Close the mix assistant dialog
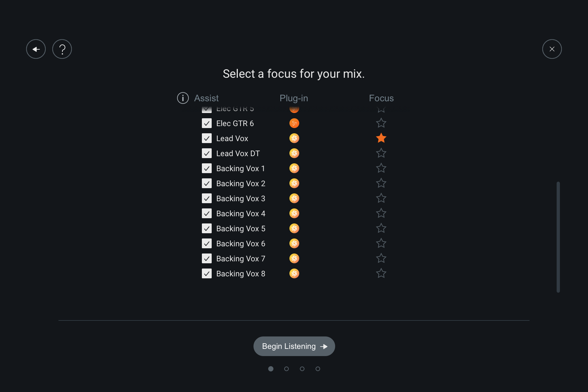 point(552,49)
